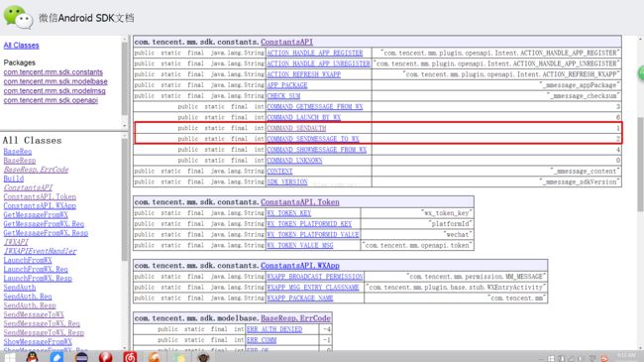This screenshot has height=362, width=644.
Task: Open ACTION_REFRESH_WXAPP constant link
Action: coord(303,74)
